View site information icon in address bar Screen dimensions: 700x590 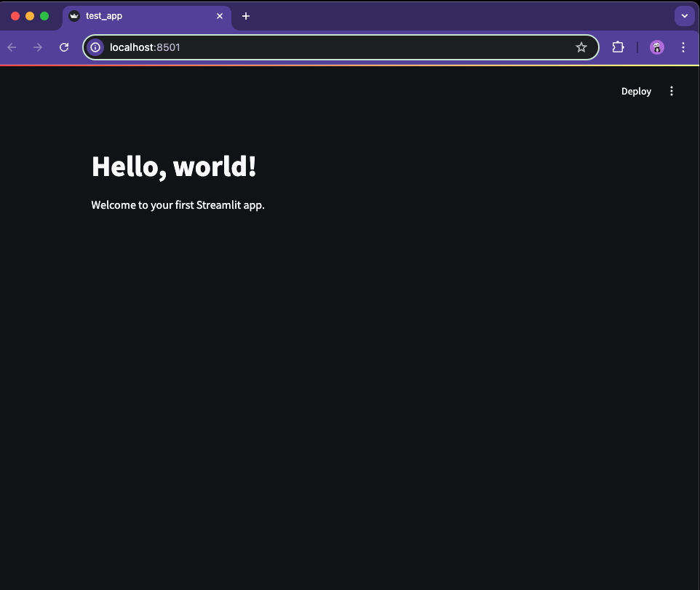pyautogui.click(x=95, y=47)
